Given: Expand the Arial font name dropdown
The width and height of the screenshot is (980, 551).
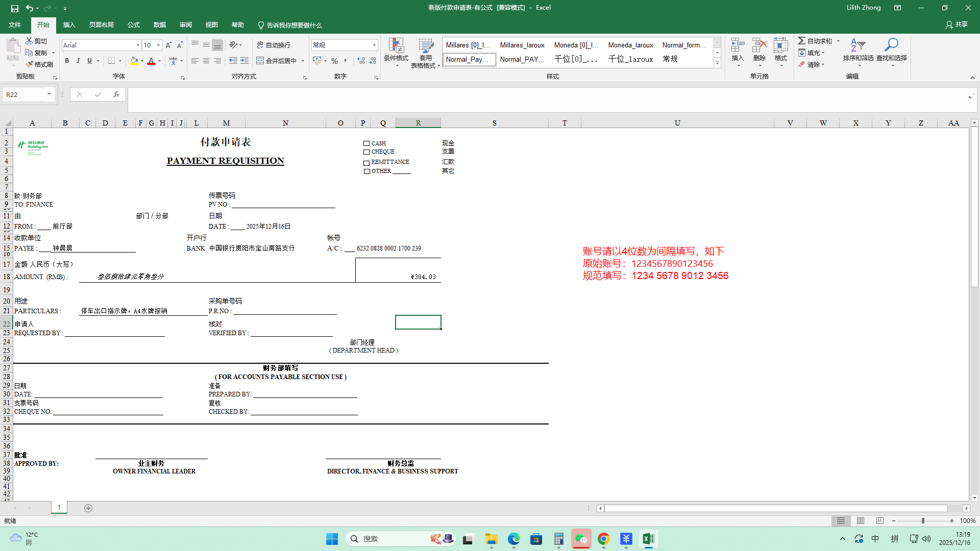Looking at the screenshot, I should point(138,45).
